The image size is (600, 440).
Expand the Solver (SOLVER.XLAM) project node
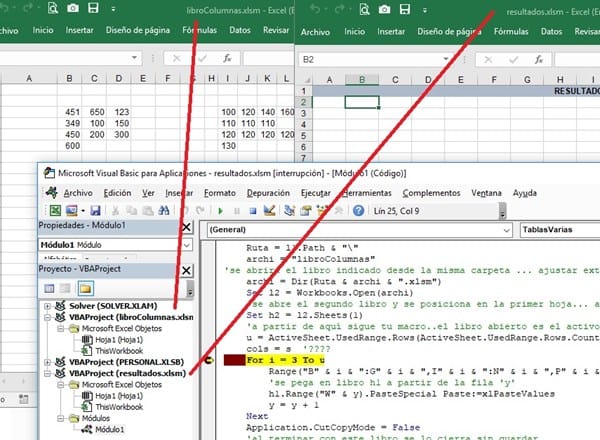click(47, 306)
